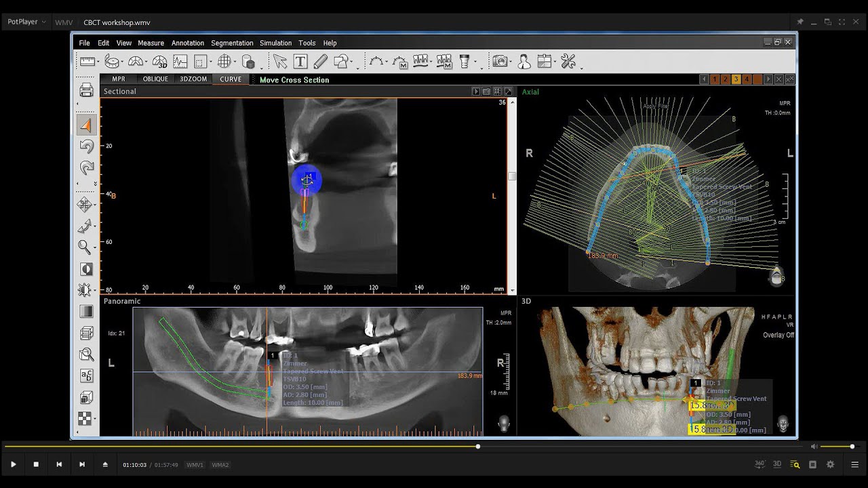868x488 pixels.
Task: Play the video in PotPlayer
Action: (x=13, y=464)
